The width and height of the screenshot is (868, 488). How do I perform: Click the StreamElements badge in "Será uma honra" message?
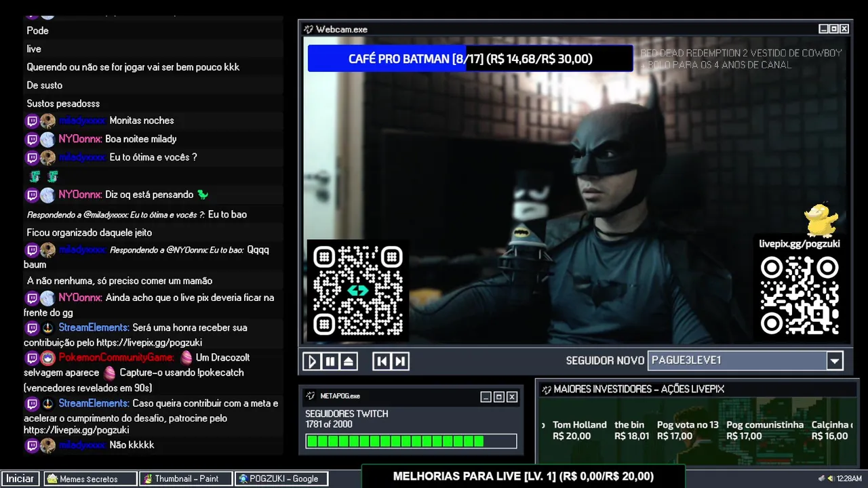pos(47,328)
